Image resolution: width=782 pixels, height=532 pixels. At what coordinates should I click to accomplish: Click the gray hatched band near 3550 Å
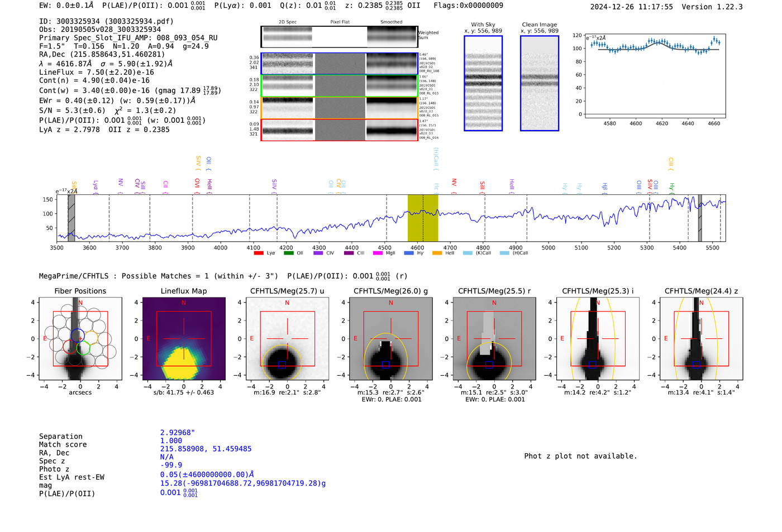(x=71, y=218)
